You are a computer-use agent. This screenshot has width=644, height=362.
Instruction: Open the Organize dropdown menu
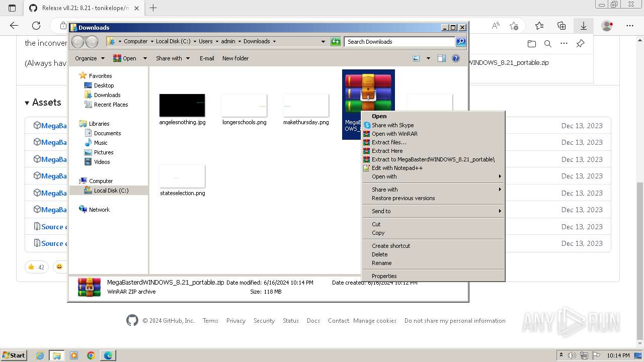click(x=90, y=58)
